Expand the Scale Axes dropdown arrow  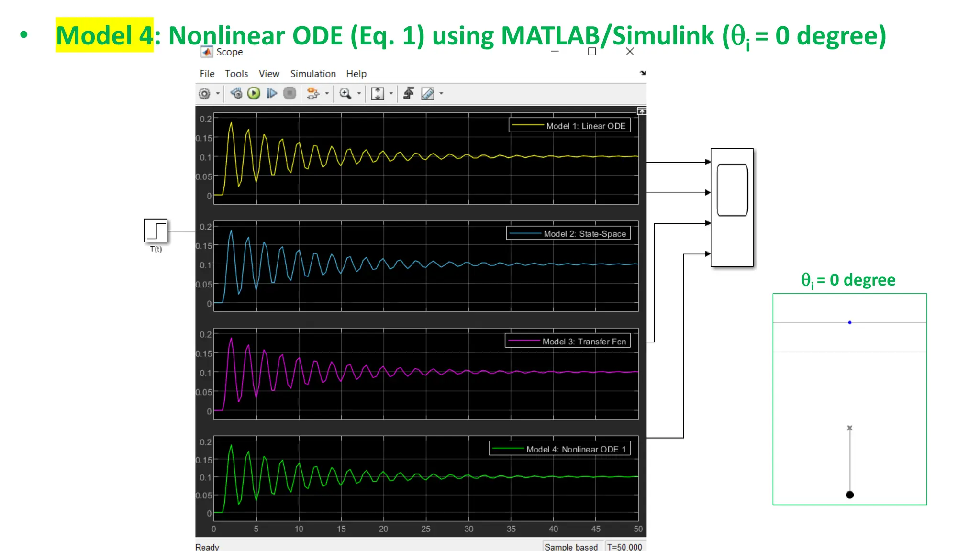pyautogui.click(x=391, y=94)
